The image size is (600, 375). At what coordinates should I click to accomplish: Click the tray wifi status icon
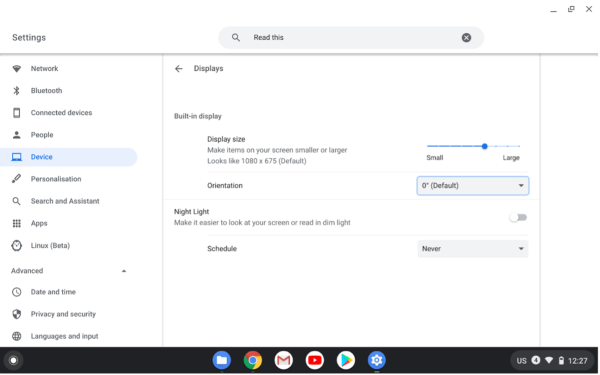(x=549, y=360)
